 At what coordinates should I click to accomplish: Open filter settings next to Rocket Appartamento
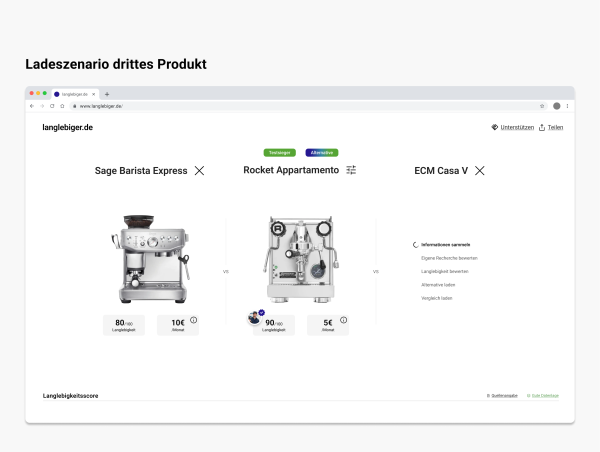click(x=351, y=171)
